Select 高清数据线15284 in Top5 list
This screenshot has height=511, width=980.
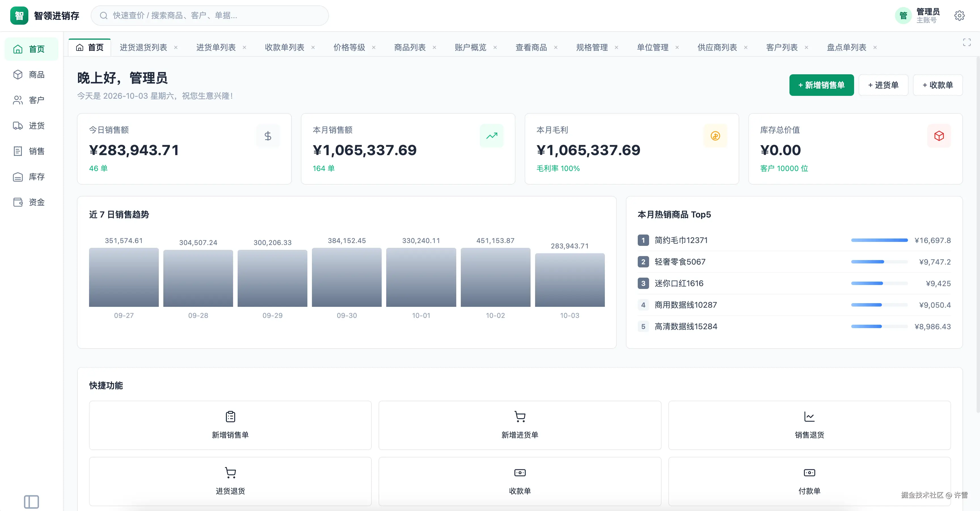[794, 326]
